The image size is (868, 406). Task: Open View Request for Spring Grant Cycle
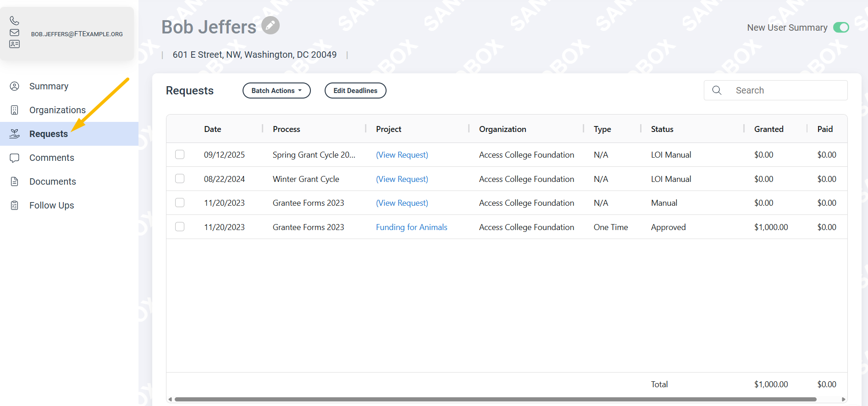click(x=402, y=155)
